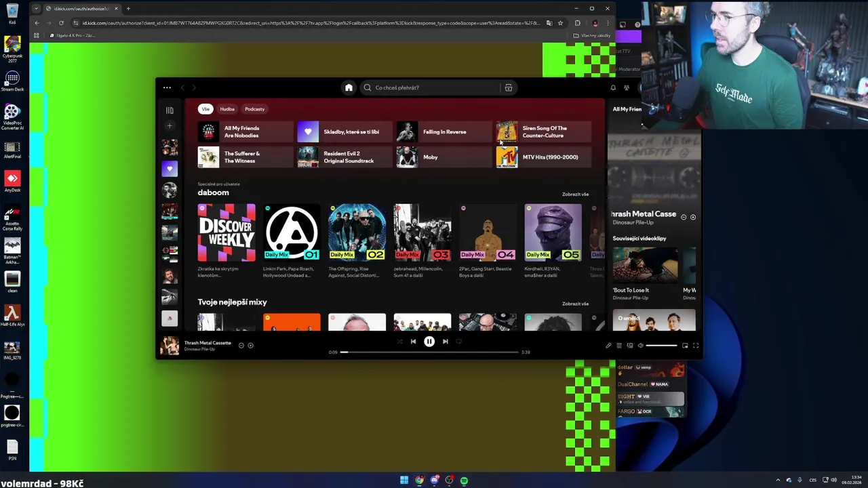The height and width of the screenshot is (488, 868).
Task: Open Spotify's three-dot main menu
Action: point(167,87)
